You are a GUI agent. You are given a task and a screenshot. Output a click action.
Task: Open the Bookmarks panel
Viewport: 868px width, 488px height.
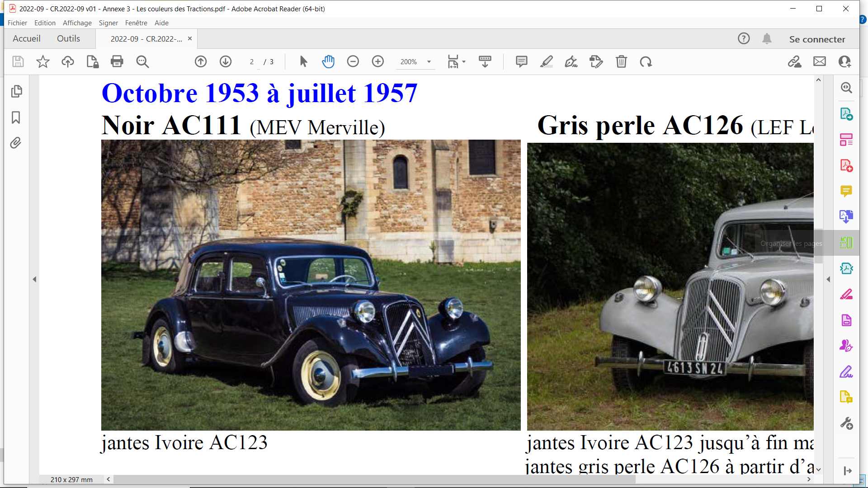[16, 117]
